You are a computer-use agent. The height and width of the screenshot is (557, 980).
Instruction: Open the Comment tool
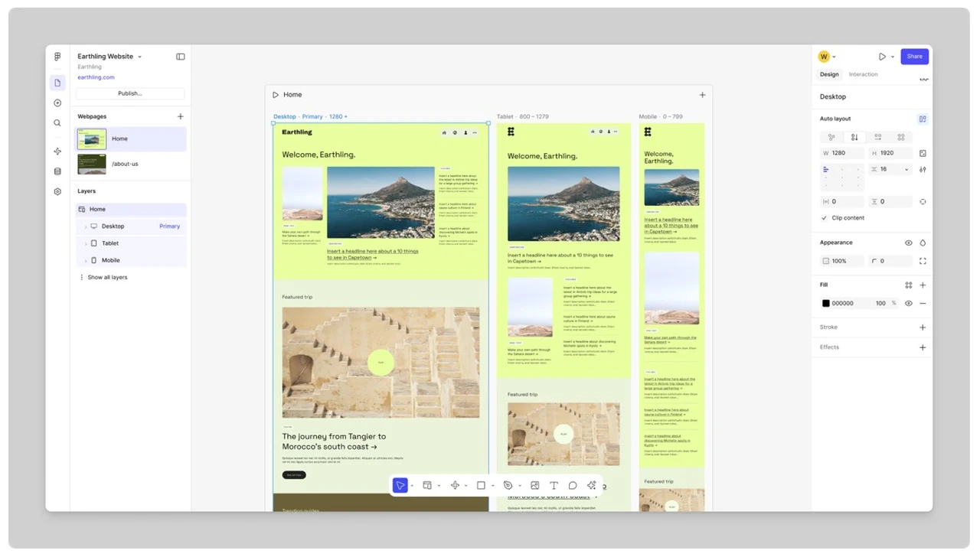(x=573, y=485)
